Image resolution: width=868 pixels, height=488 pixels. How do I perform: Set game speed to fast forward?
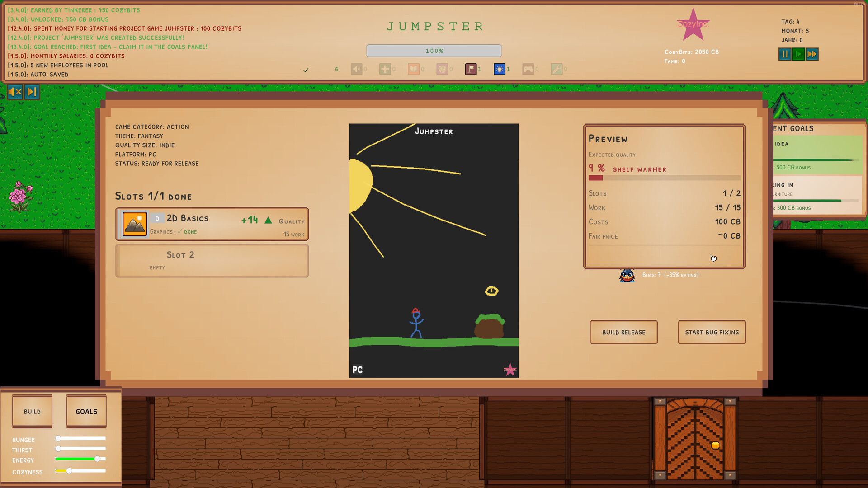[x=812, y=54]
